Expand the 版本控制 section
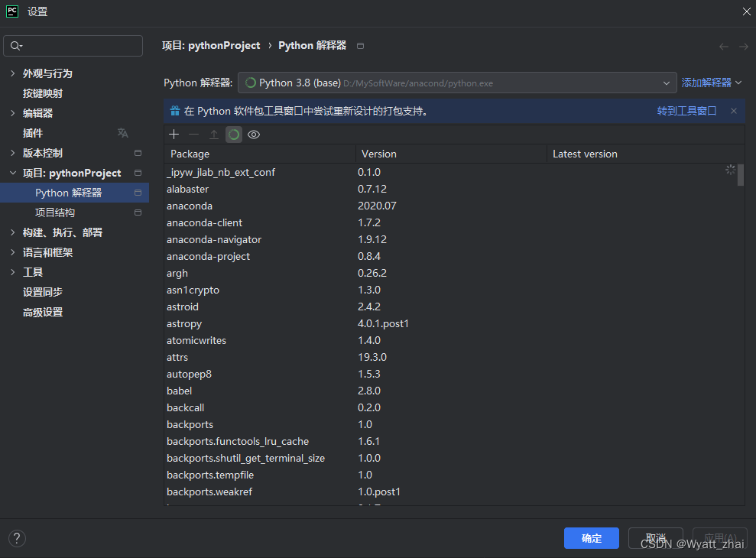 (x=12, y=153)
